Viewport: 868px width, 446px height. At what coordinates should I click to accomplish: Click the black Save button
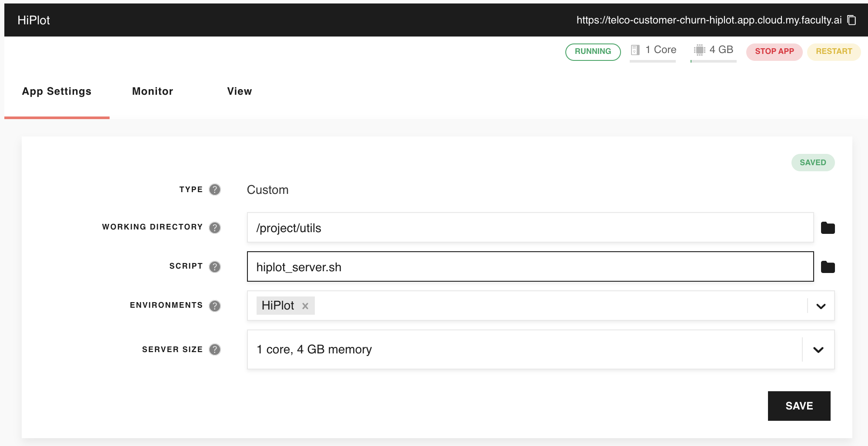coord(799,406)
